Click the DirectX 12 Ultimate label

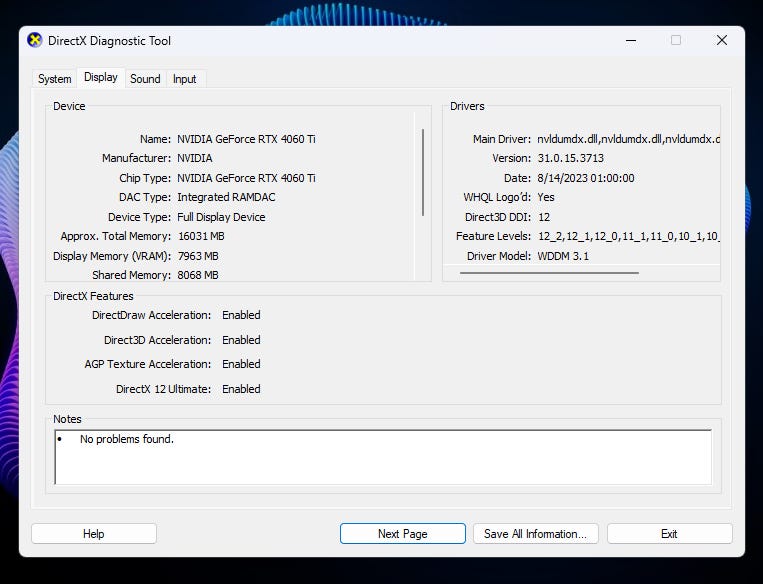164,389
